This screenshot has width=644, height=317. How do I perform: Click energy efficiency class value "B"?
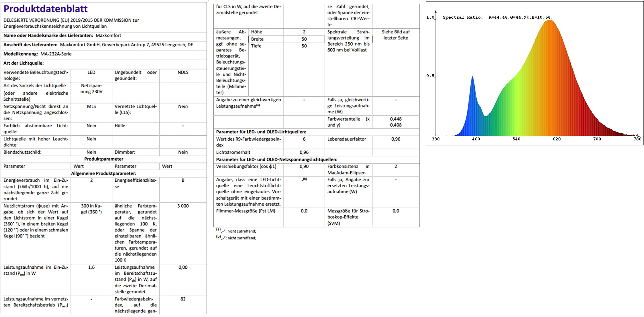[x=183, y=180]
